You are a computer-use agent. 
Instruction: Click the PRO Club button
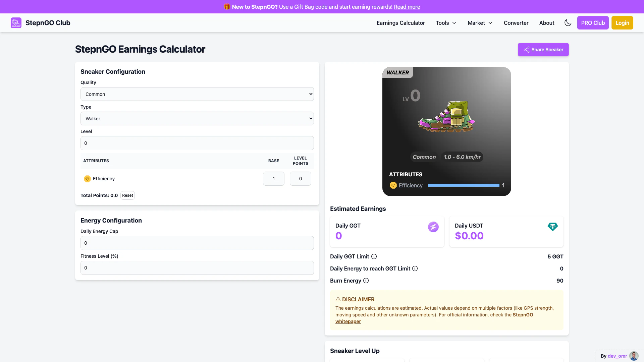click(592, 23)
